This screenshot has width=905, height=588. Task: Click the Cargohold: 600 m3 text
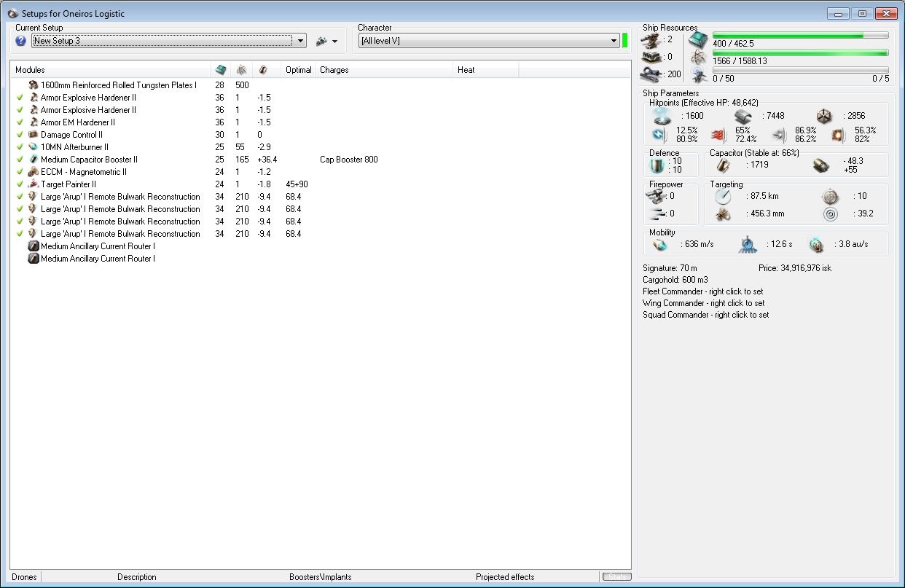tap(675, 280)
